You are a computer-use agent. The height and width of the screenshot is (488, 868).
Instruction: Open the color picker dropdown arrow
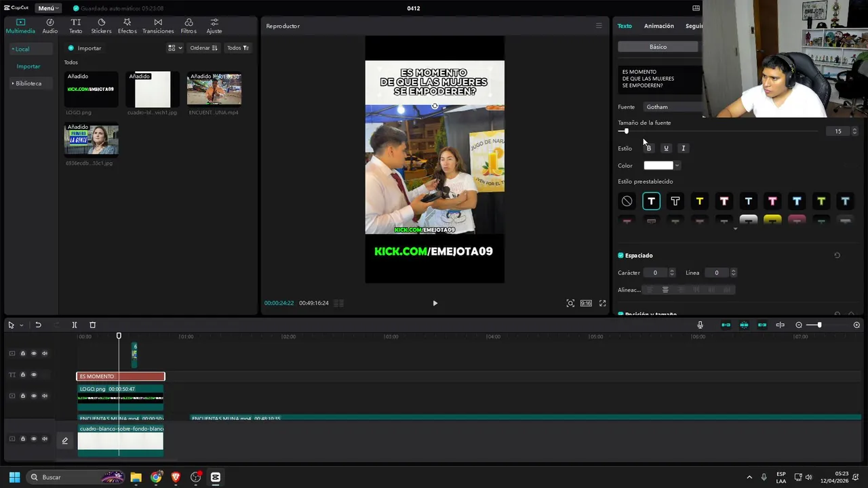click(x=677, y=165)
